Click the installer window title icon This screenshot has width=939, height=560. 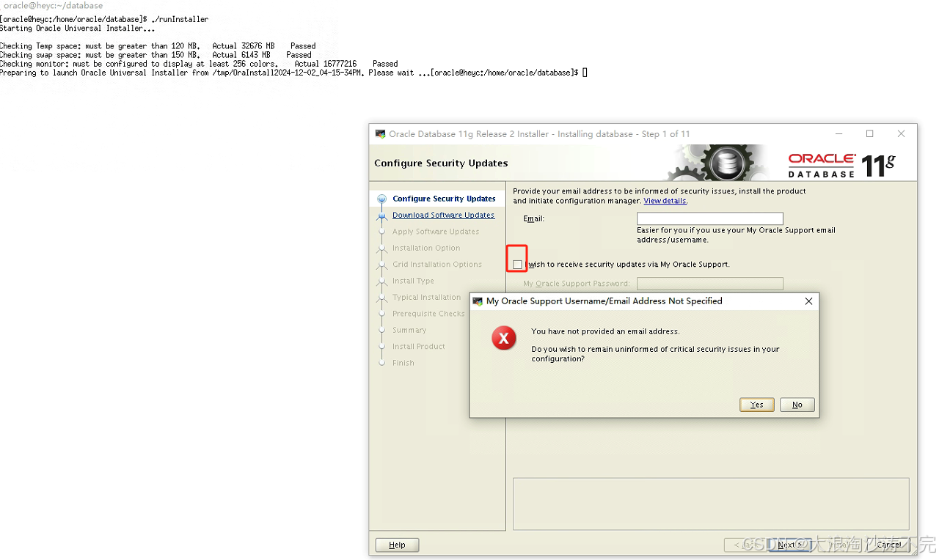pyautogui.click(x=380, y=134)
